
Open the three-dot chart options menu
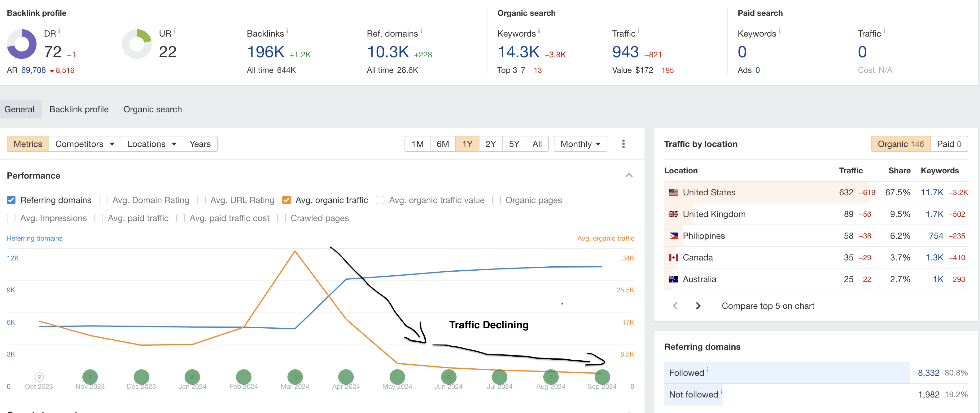point(623,144)
